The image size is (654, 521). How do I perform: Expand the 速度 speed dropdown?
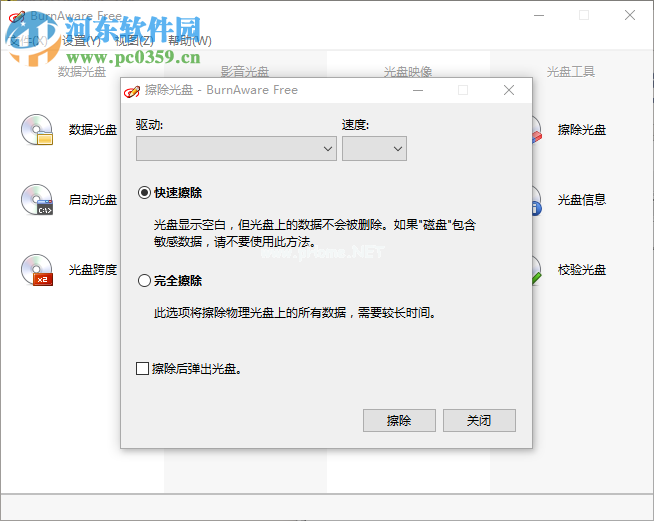pos(374,149)
